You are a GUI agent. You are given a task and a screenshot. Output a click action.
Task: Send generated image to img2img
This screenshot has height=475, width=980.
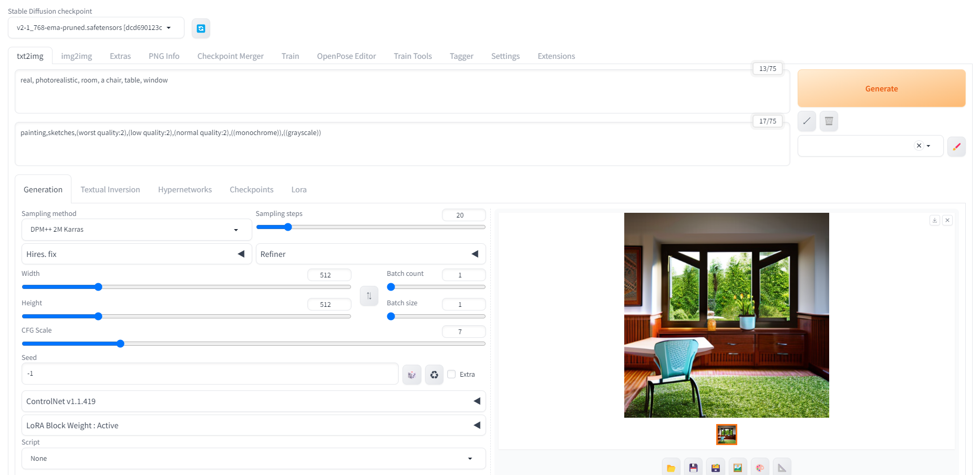click(738, 467)
